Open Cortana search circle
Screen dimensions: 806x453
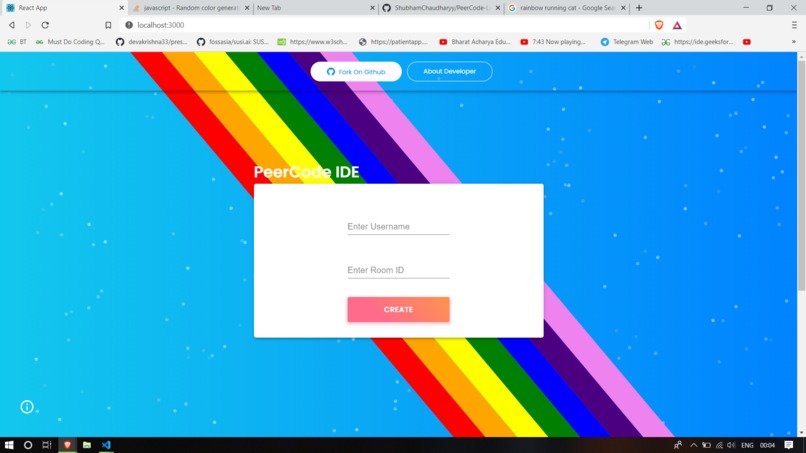pyautogui.click(x=28, y=445)
